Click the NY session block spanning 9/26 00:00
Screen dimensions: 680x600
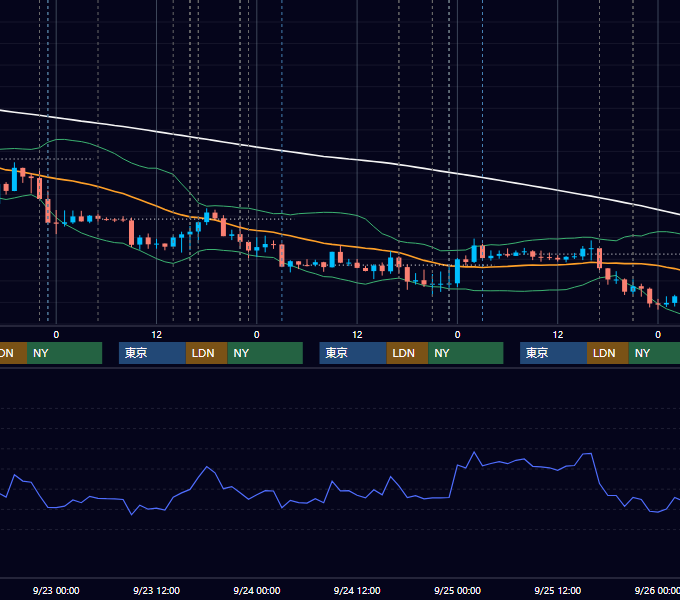pos(654,353)
